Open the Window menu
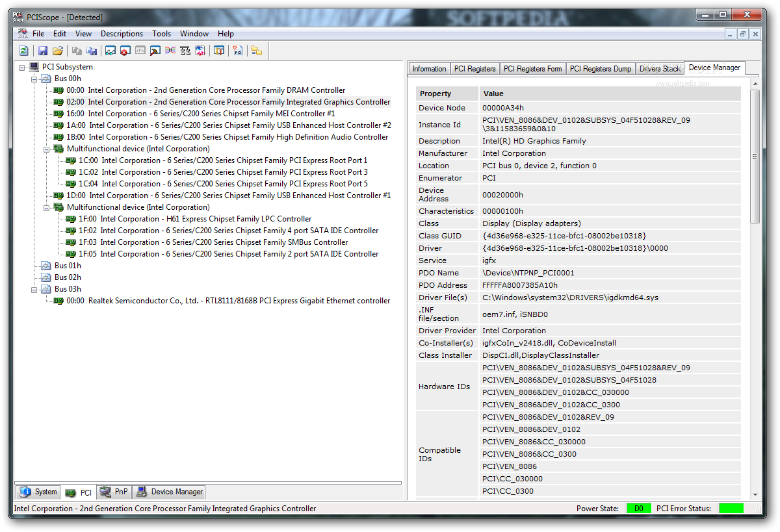The width and height of the screenshot is (780, 532). pyautogui.click(x=194, y=34)
